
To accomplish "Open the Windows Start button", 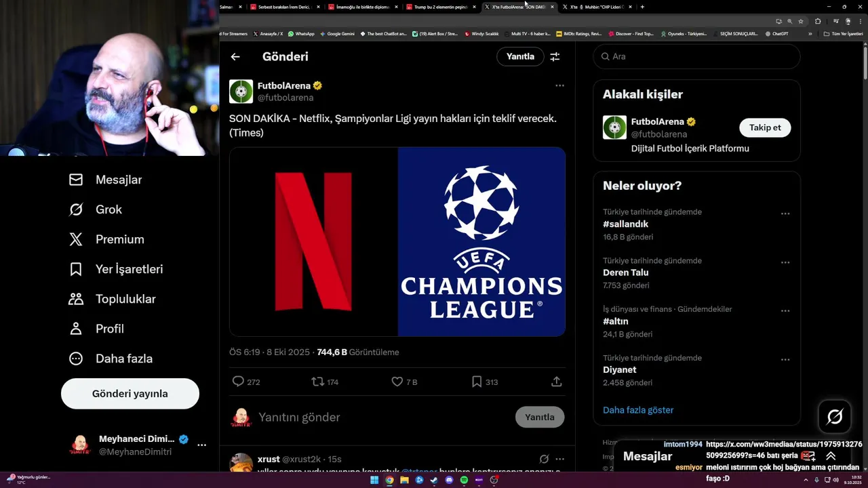I will pyautogui.click(x=374, y=480).
